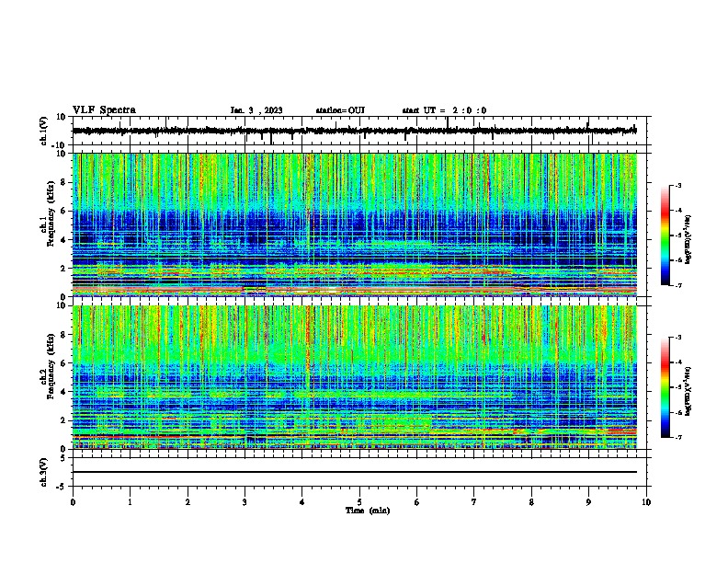Click inside the ch.1 spectrogram panel
This screenshot has height=563, width=728.
pyautogui.click(x=355, y=224)
